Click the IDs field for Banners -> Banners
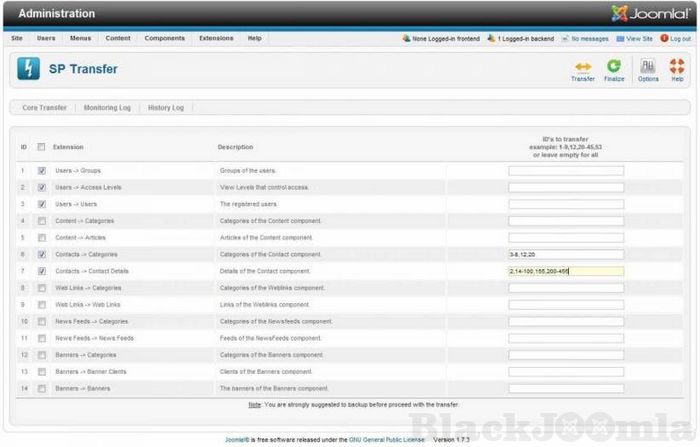700x447 pixels. pos(565,388)
